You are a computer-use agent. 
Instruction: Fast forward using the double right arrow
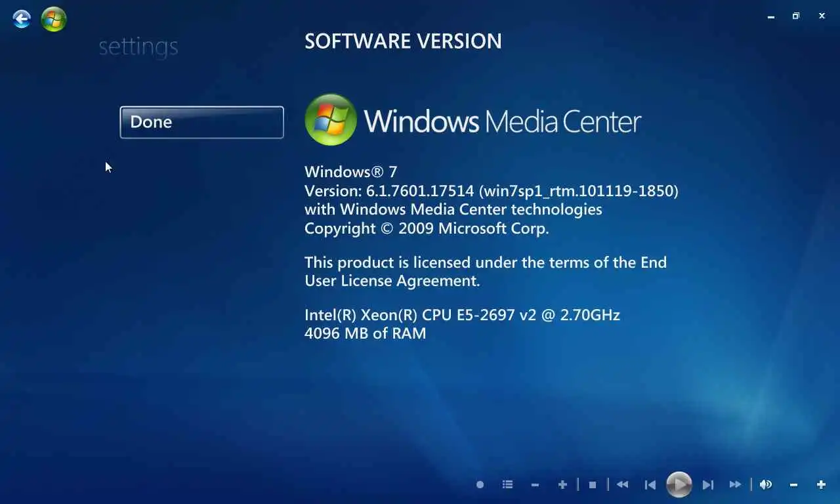tap(736, 484)
